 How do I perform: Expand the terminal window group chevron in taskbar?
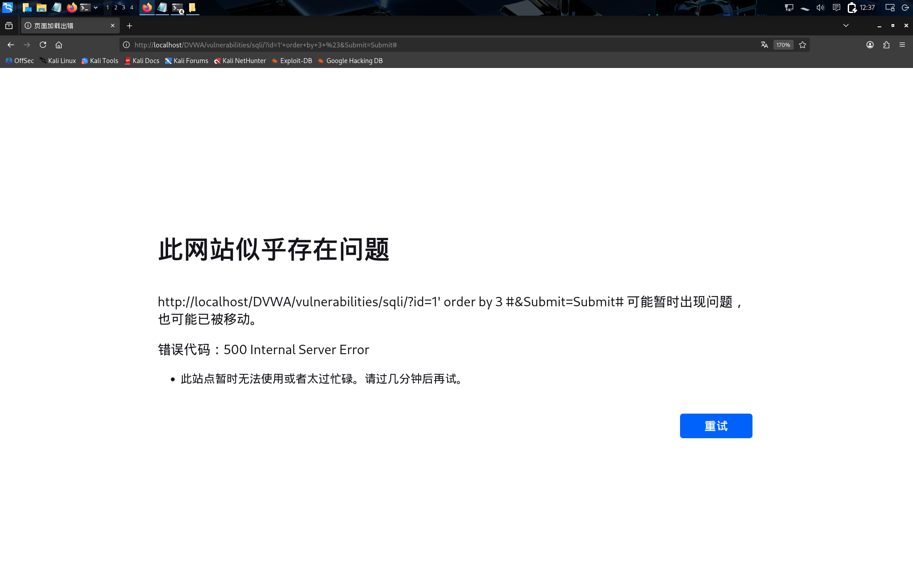(95, 8)
